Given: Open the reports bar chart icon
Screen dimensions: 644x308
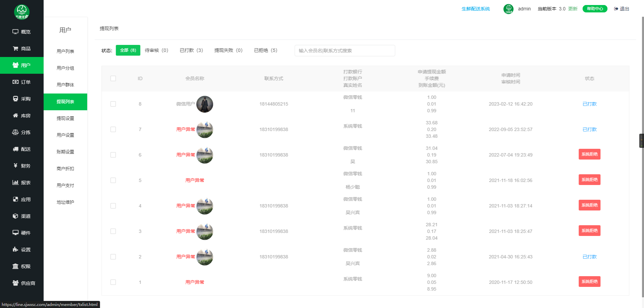Looking at the screenshot, I should pyautogui.click(x=15, y=183).
